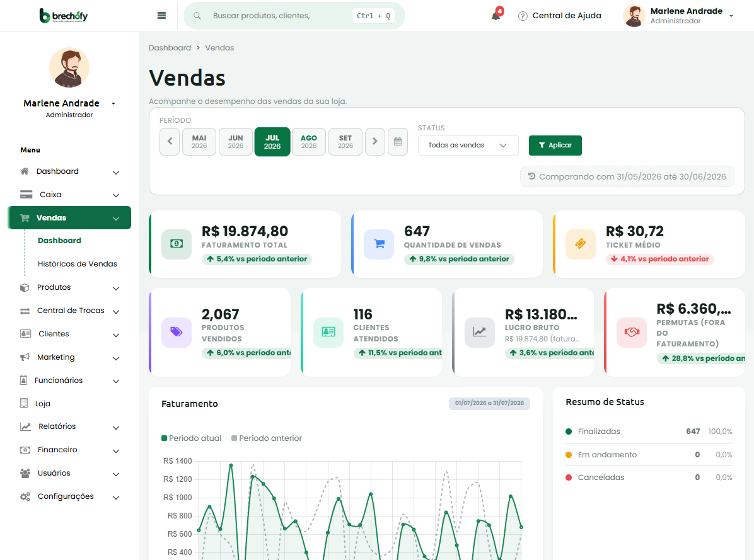The image size is (754, 560).
Task: Click the Produtos Vendidos tag icon
Action: (177, 332)
